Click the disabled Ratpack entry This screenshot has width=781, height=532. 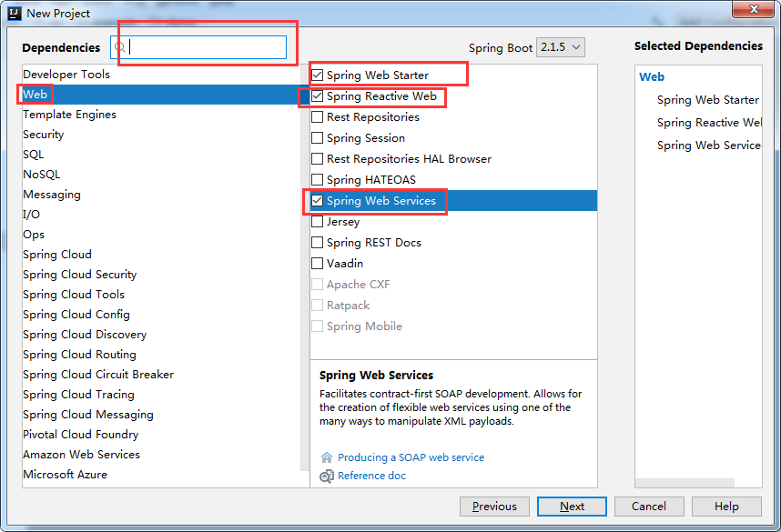pos(340,305)
